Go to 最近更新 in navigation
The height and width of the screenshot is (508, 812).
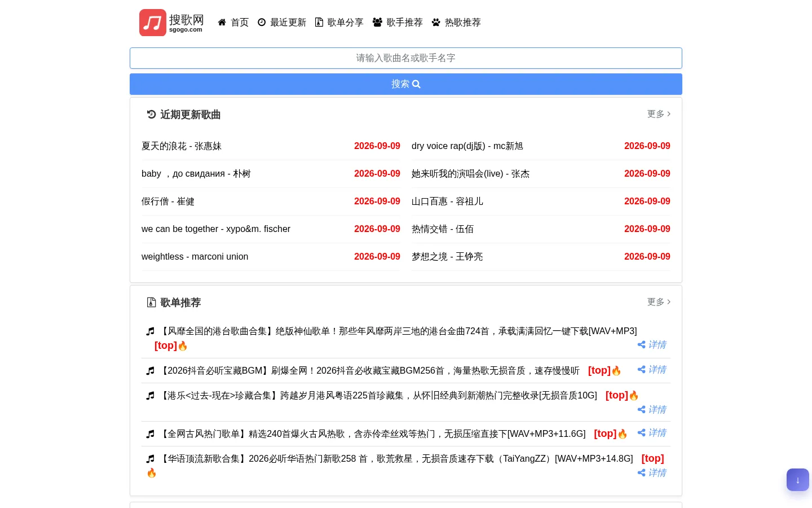[282, 23]
